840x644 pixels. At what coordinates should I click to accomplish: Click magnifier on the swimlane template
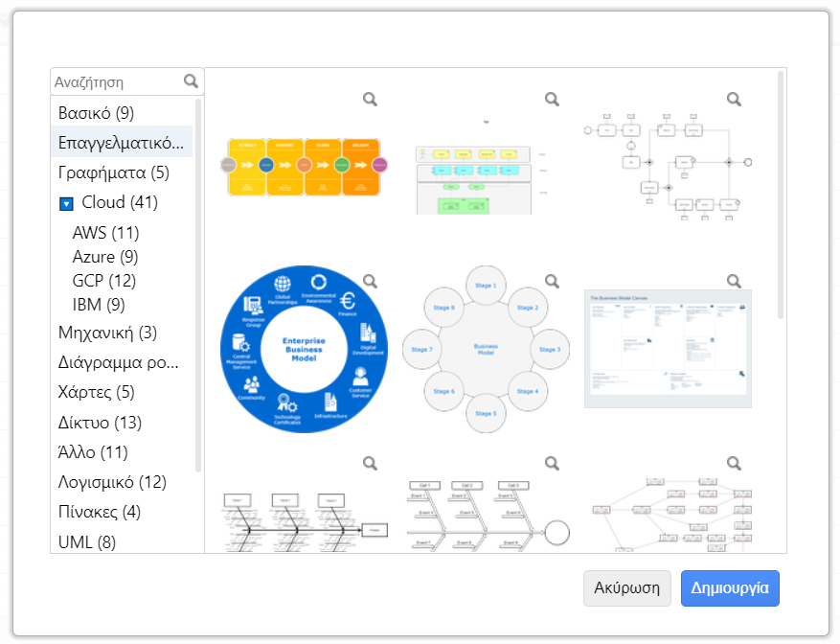(x=552, y=100)
